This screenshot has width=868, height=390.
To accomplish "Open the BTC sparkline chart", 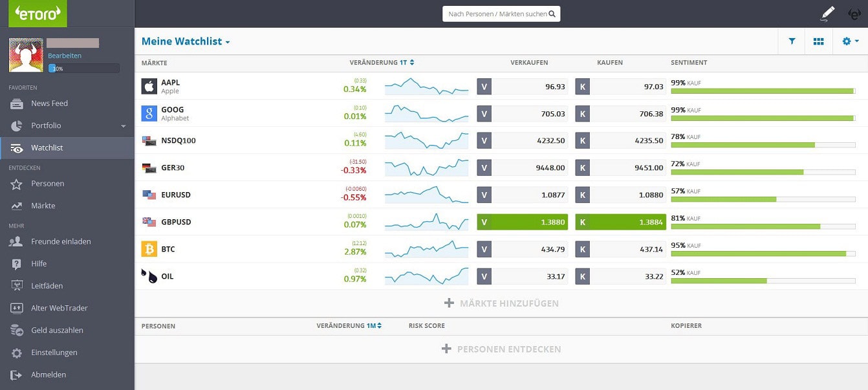I will point(427,249).
